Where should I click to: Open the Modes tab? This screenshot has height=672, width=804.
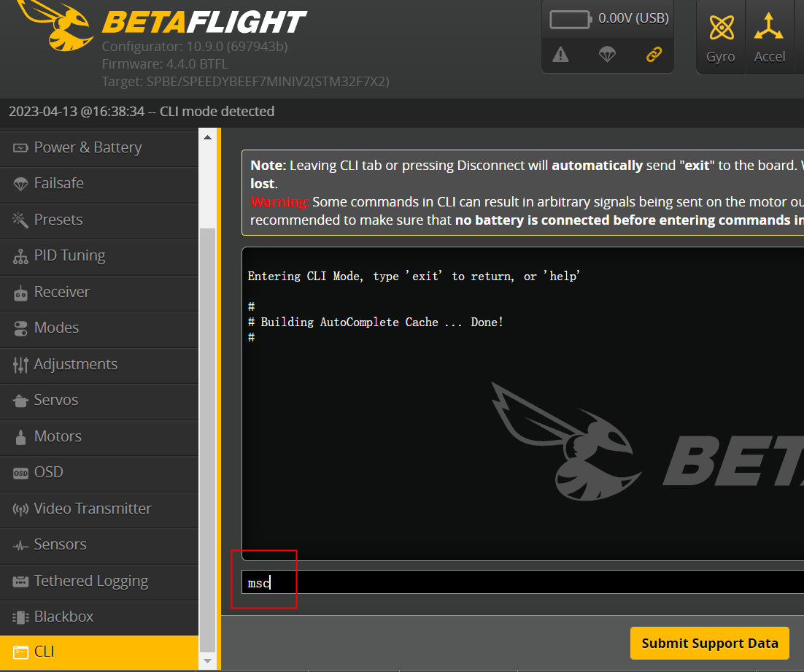99,328
